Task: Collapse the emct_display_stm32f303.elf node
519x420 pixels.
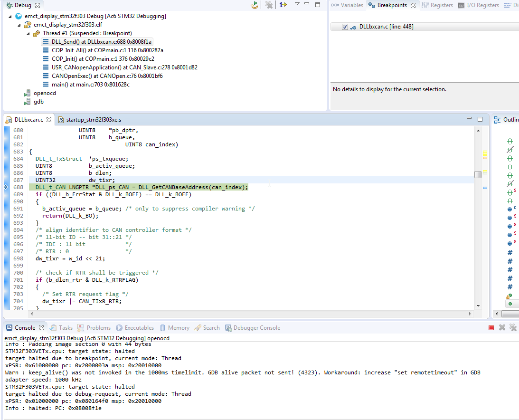Action: [19, 25]
